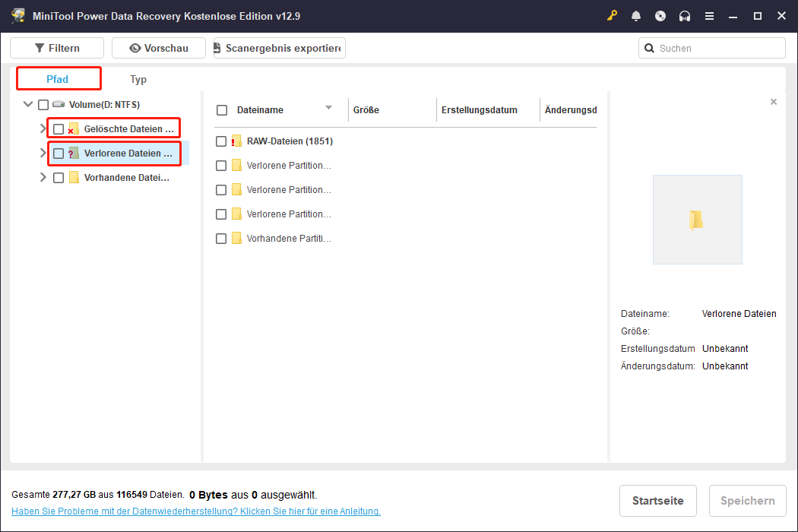Image resolution: width=798 pixels, height=532 pixels.
Task: Open headphones support icon
Action: pyautogui.click(x=685, y=16)
